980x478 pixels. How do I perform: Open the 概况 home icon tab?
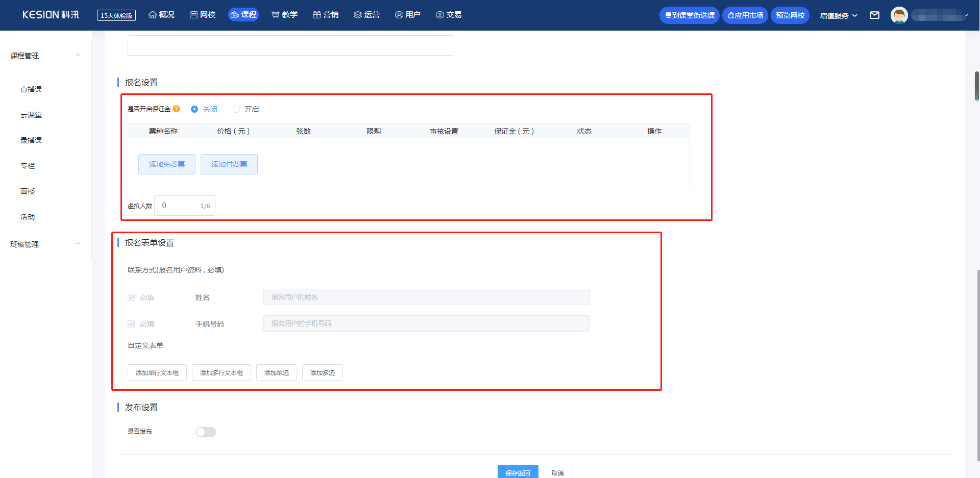point(161,15)
